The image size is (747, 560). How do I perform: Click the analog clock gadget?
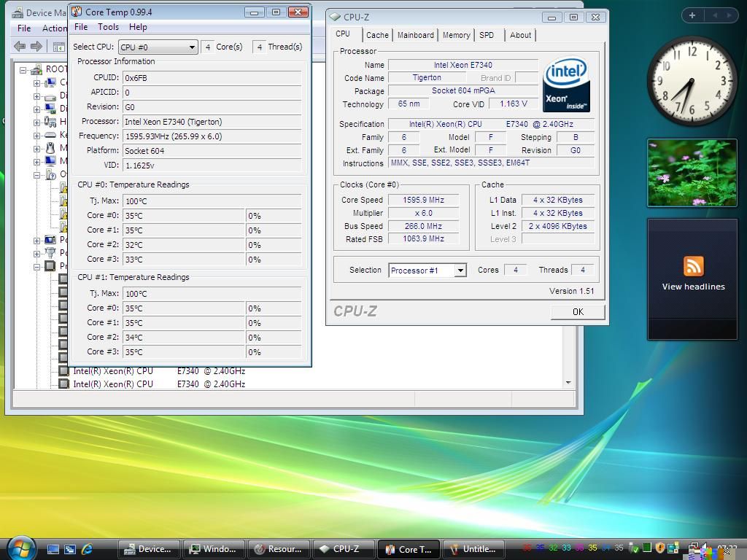click(x=692, y=81)
